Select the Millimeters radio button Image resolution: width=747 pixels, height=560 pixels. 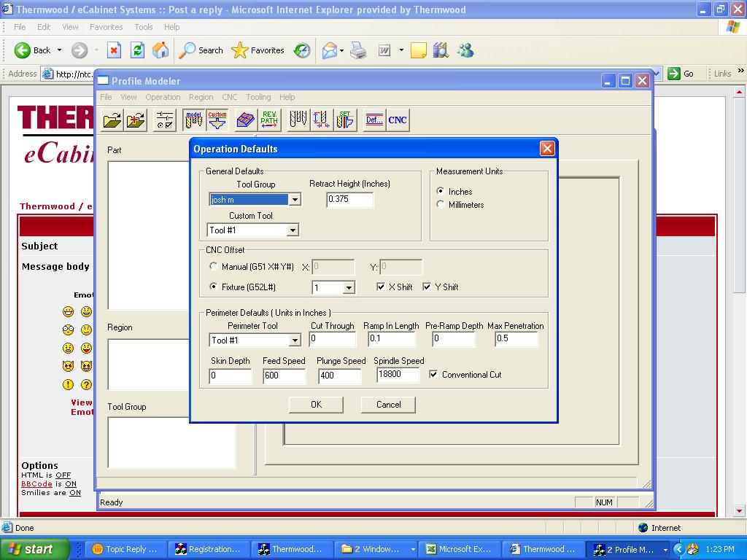[441, 205]
